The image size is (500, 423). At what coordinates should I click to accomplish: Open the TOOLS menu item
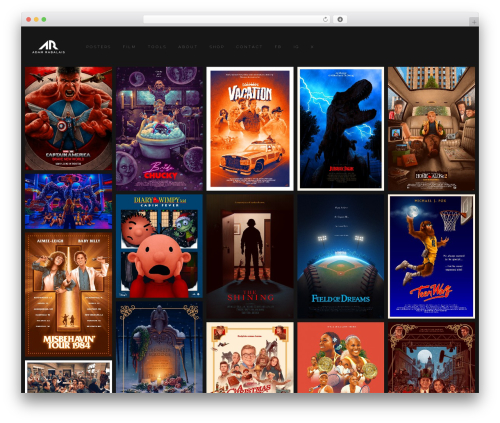click(157, 47)
